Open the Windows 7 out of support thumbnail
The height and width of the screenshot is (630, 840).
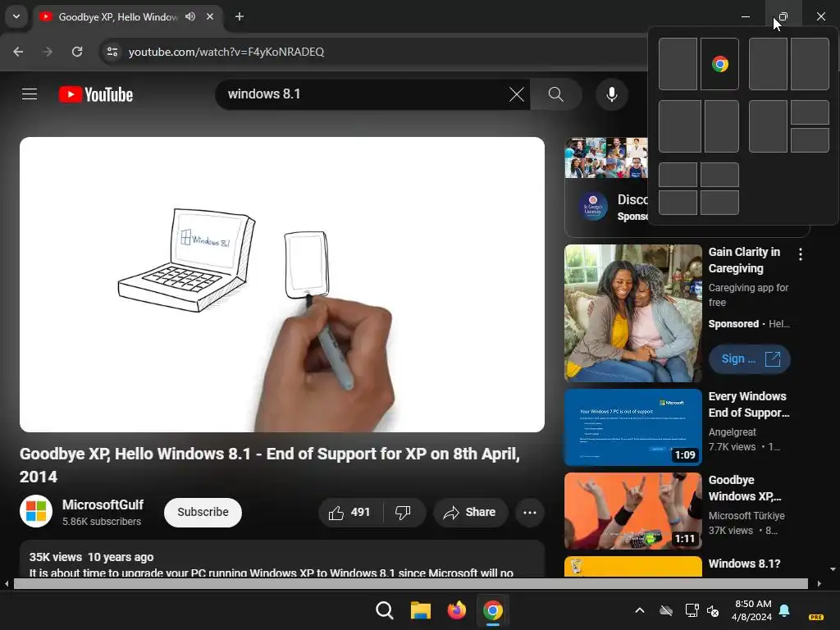(632, 427)
